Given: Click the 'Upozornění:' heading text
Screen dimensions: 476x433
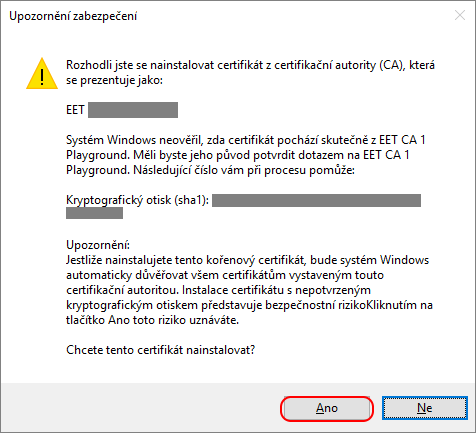Looking at the screenshot, I should pos(98,245).
